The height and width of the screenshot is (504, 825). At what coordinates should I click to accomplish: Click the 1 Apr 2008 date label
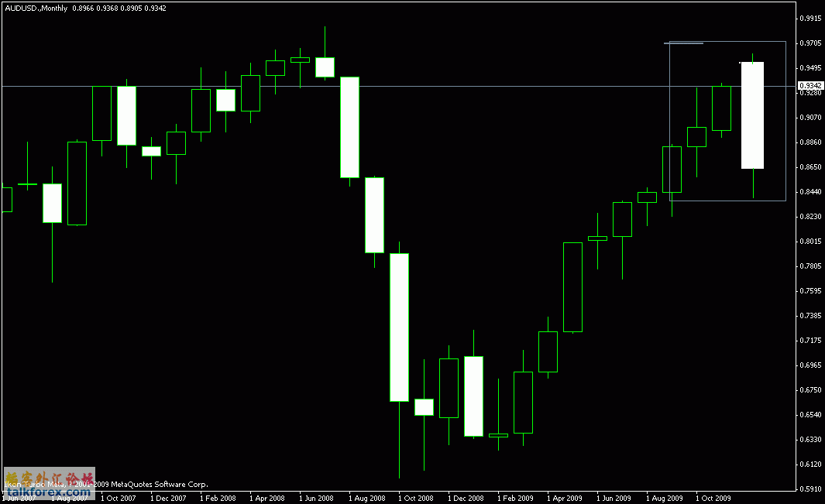(267, 499)
